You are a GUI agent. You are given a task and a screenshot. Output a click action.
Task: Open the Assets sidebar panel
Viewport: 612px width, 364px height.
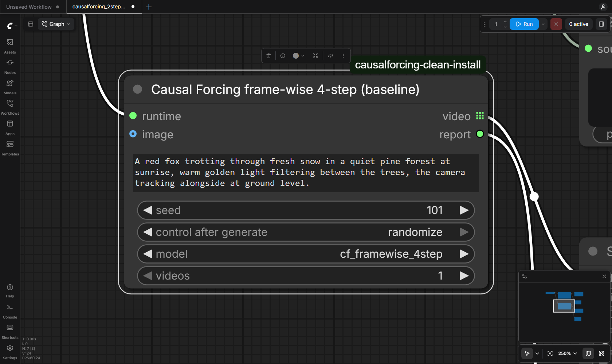10,46
